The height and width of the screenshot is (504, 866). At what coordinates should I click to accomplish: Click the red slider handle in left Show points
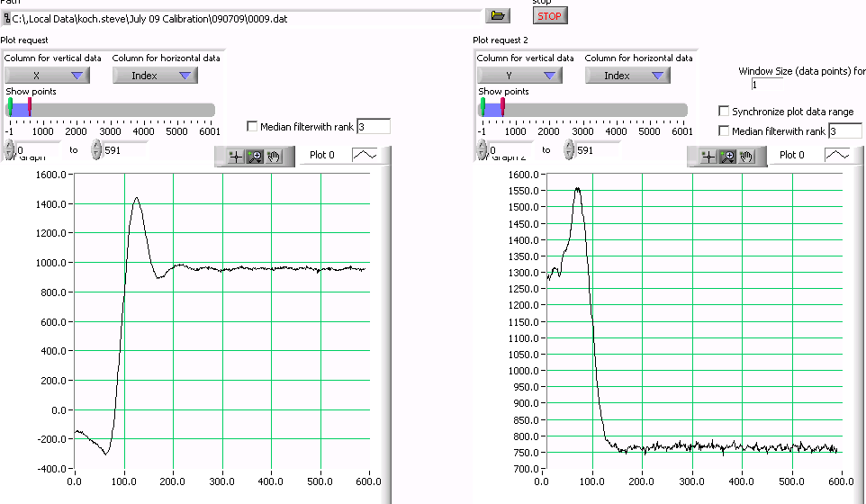tap(30, 108)
